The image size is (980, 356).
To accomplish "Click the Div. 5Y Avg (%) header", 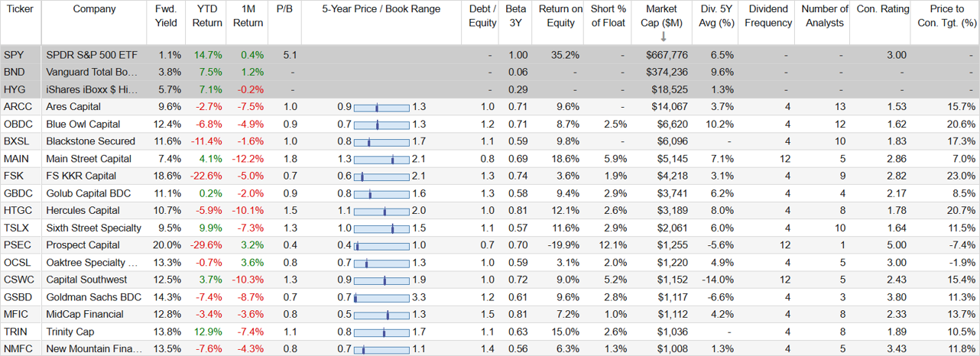I will (717, 16).
